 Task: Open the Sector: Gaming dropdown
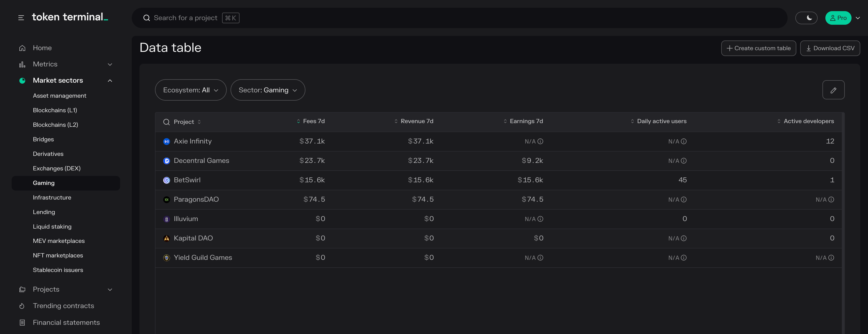[x=268, y=90]
